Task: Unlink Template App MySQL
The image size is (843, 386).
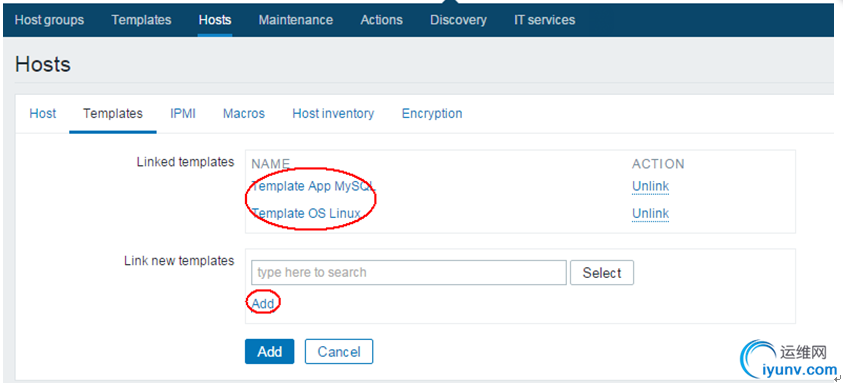Action: click(x=651, y=187)
